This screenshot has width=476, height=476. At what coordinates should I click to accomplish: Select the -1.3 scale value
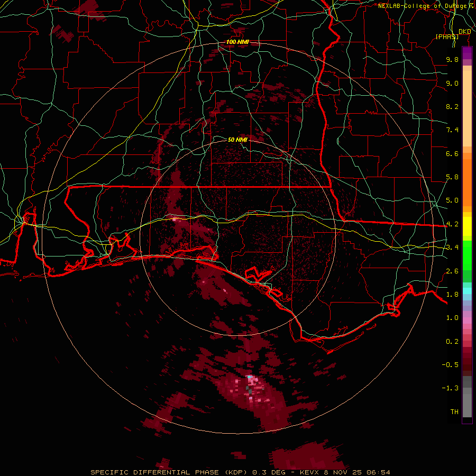pyautogui.click(x=450, y=388)
